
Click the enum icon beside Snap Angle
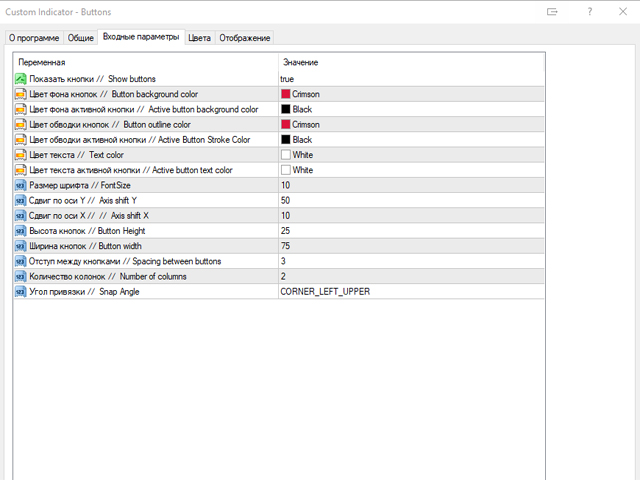[20, 292]
